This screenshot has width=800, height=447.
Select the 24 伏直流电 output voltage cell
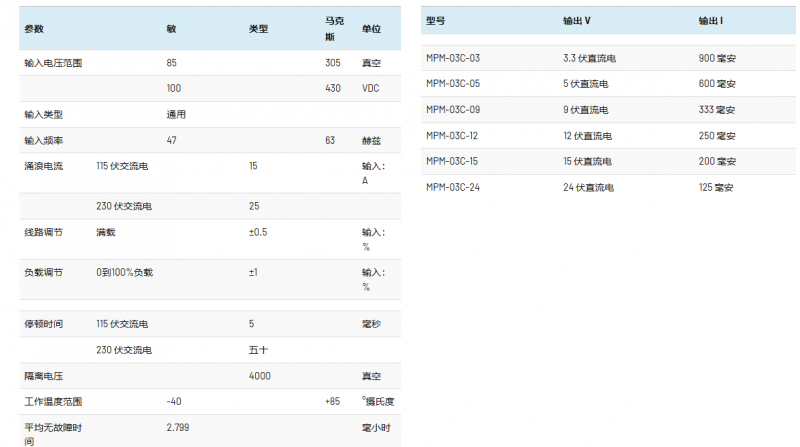click(x=588, y=187)
